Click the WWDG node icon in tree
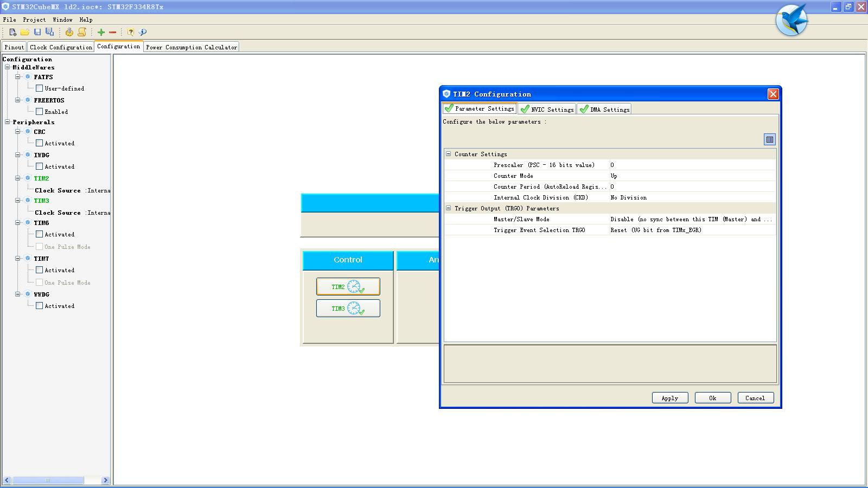Viewport: 868px width, 488px height. (x=28, y=294)
